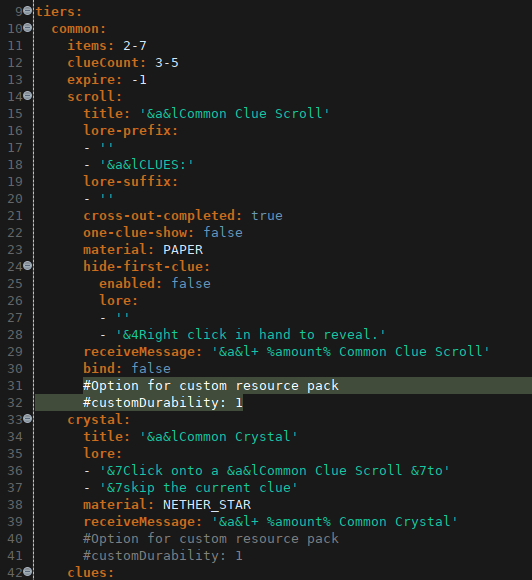Click the 'items' key on line 11
532x580 pixels.
pos(90,45)
